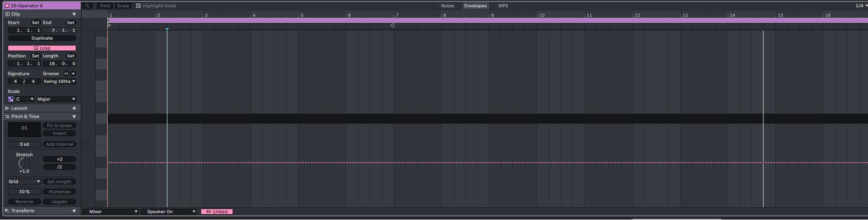Uncheck the Highlight Scale checkbox
Image resolution: width=868 pixels, height=220 pixels.
tap(139, 6)
